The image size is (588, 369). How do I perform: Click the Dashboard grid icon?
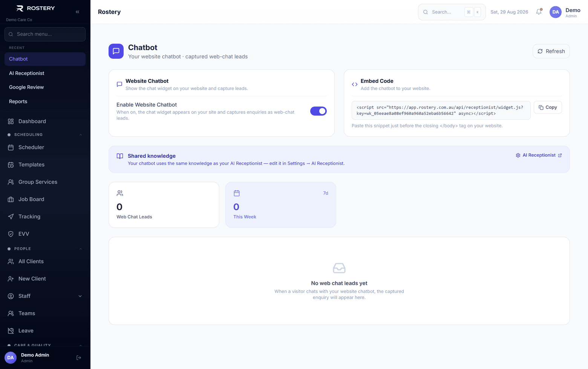click(x=11, y=121)
